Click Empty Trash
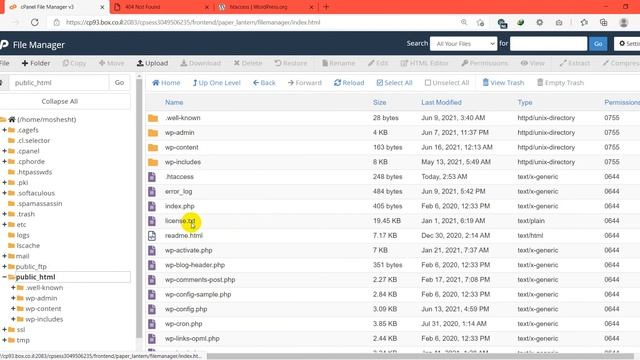The width and height of the screenshot is (640, 360). tap(560, 83)
